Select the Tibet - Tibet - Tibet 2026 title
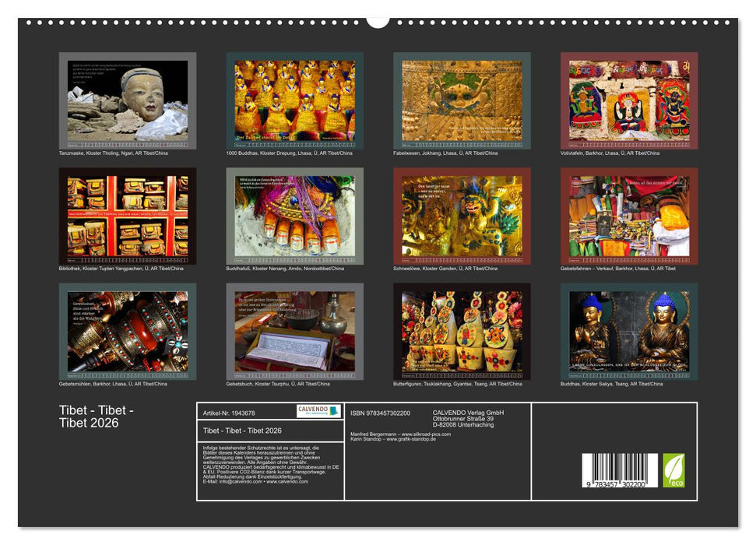The image size is (756, 545). coord(242,431)
